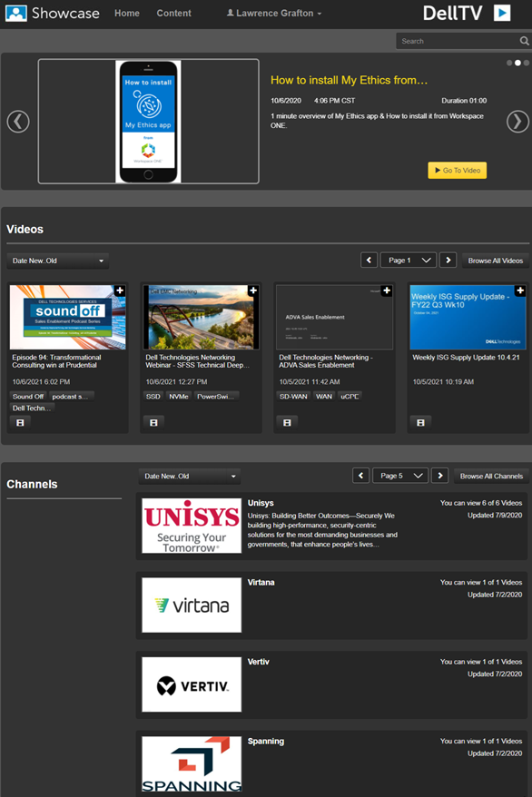Add Weekly ISG Supply Update plus icon

(520, 290)
